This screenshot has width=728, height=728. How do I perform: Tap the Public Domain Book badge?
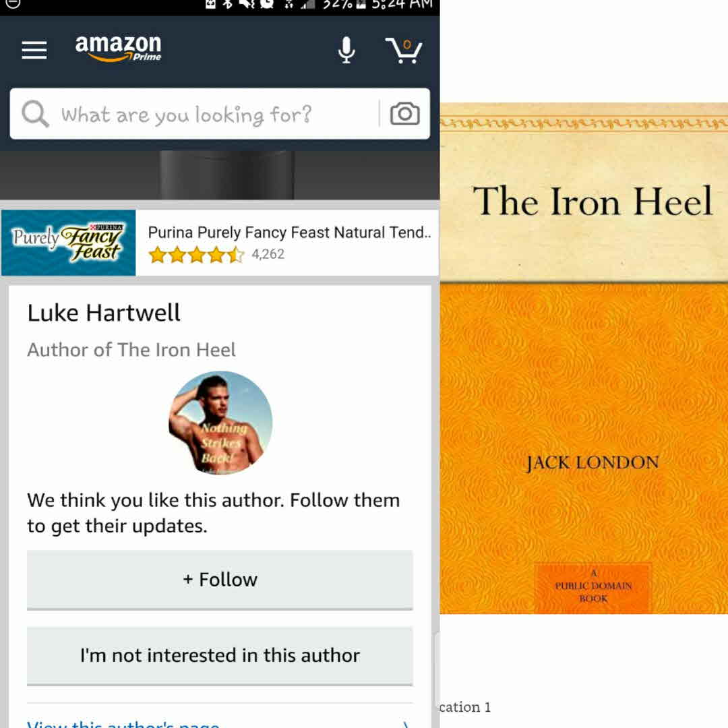tap(593, 586)
